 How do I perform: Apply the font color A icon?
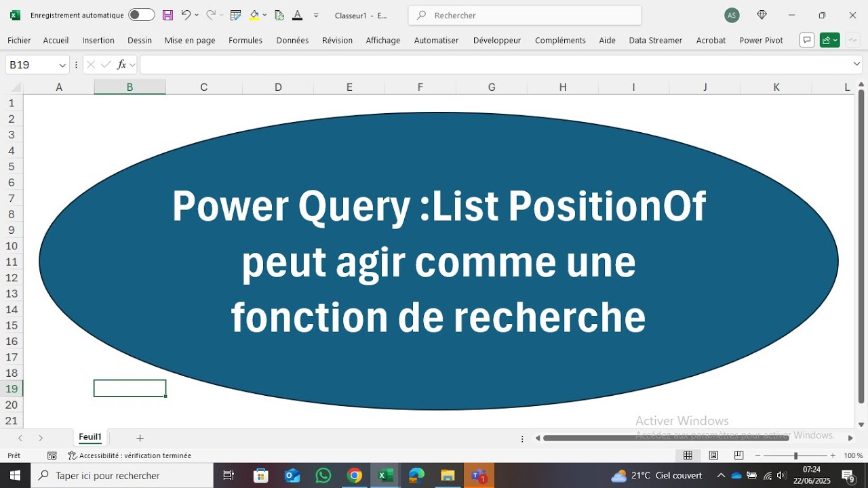pos(297,15)
